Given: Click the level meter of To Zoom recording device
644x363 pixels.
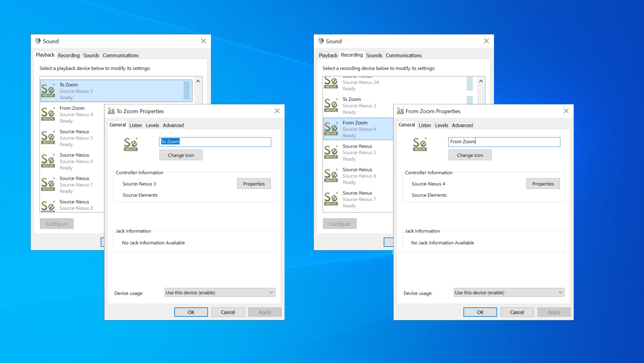Looking at the screenshot, I should tap(470, 100).
